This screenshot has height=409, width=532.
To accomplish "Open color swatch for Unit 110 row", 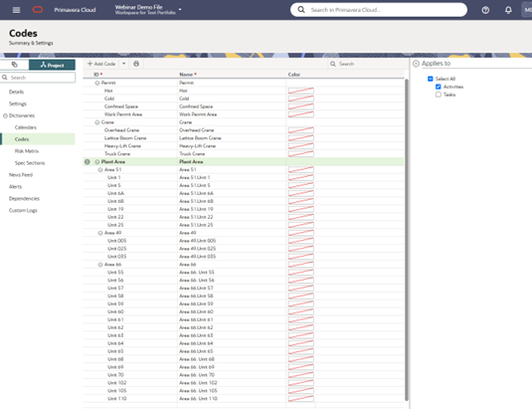I will point(301,398).
